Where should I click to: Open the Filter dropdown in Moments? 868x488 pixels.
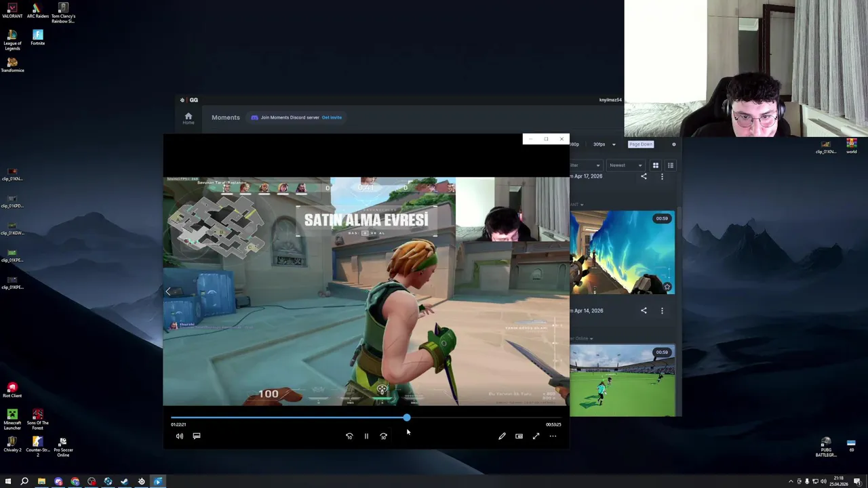pos(586,165)
